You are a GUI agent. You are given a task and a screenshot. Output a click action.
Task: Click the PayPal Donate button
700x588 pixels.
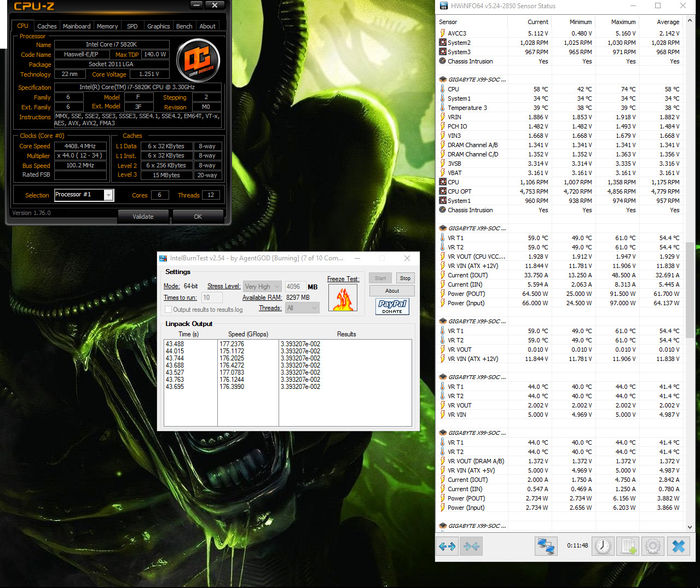point(392,306)
